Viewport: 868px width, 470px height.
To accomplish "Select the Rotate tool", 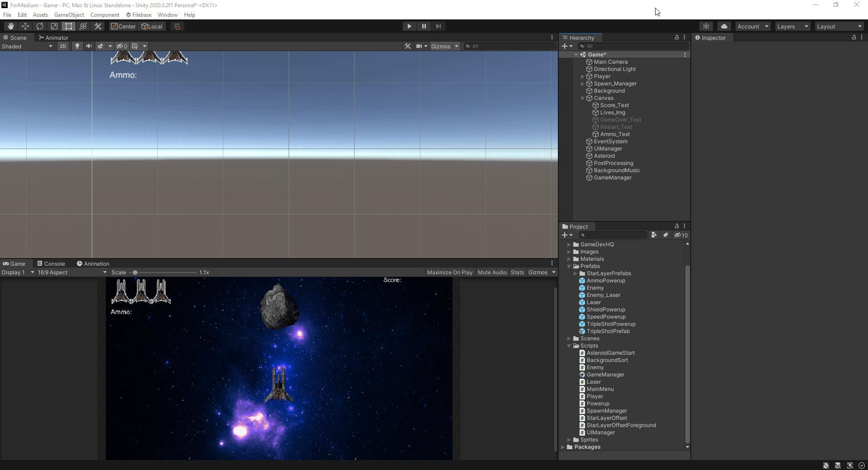I will click(40, 26).
